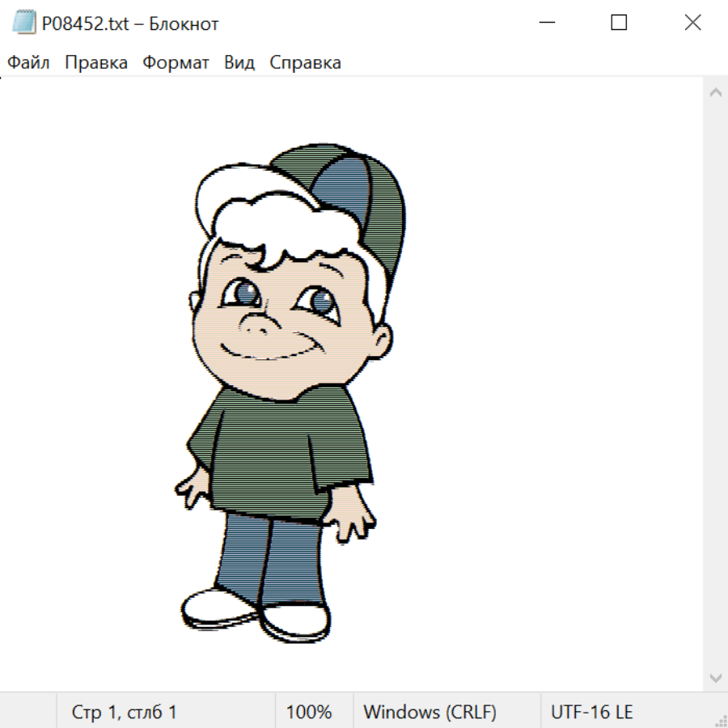
Task: Open the Вид menu
Action: [239, 63]
